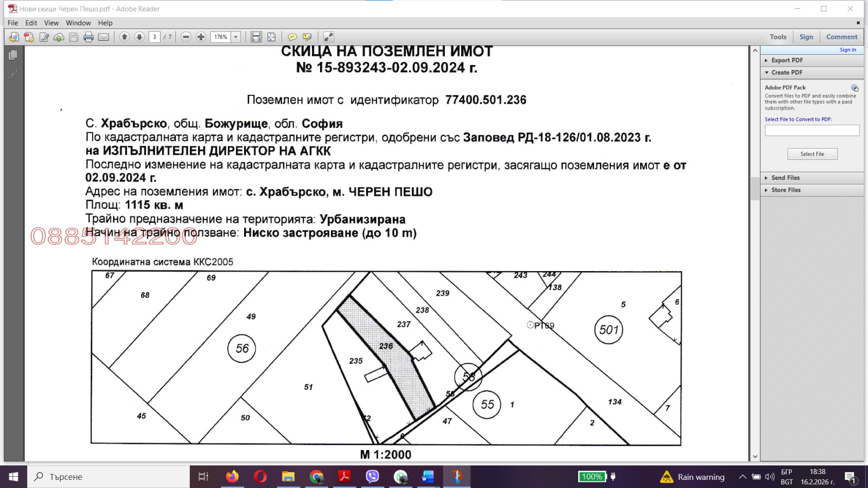Go to next page with down arrow icon
Viewport: 868px width, 488px height.
pyautogui.click(x=139, y=36)
